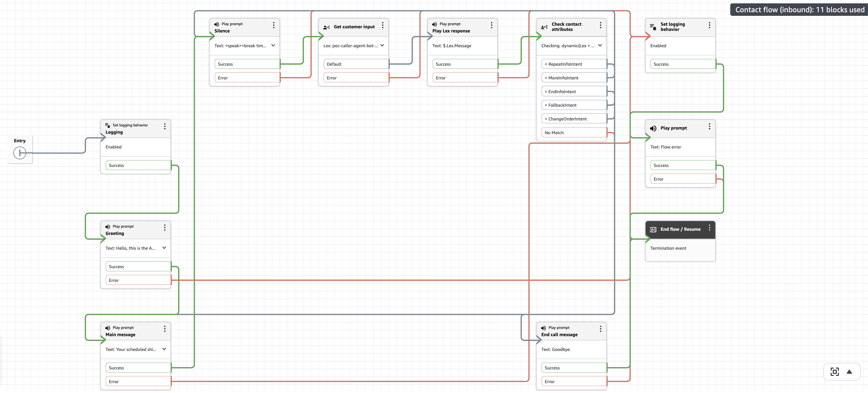This screenshot has height=393, width=868.
Task: Select the No Match branch
Action: pyautogui.click(x=574, y=132)
